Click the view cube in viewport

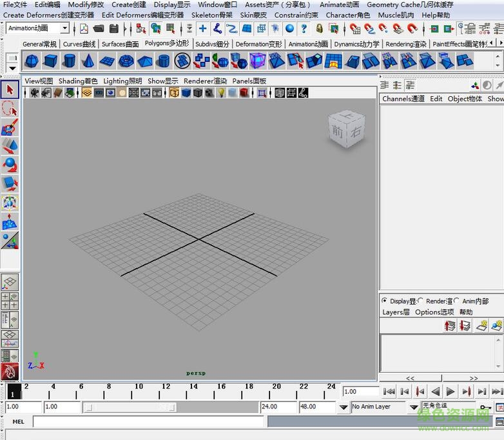coord(347,130)
